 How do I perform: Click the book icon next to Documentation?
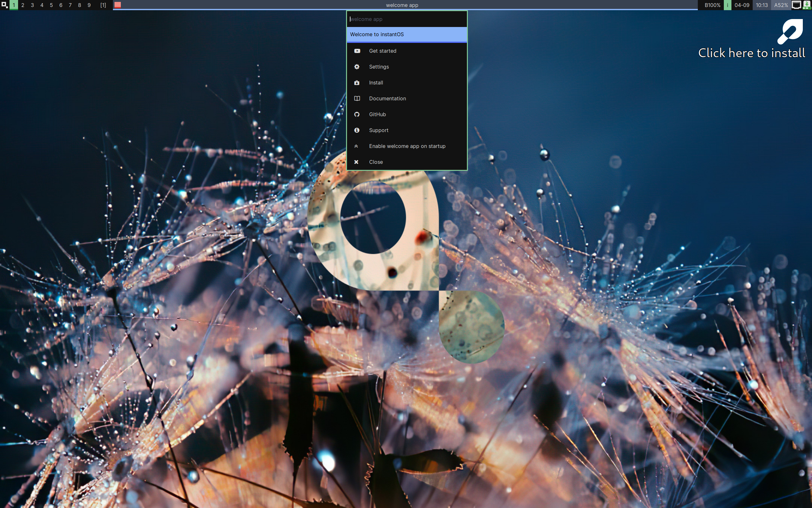357,98
